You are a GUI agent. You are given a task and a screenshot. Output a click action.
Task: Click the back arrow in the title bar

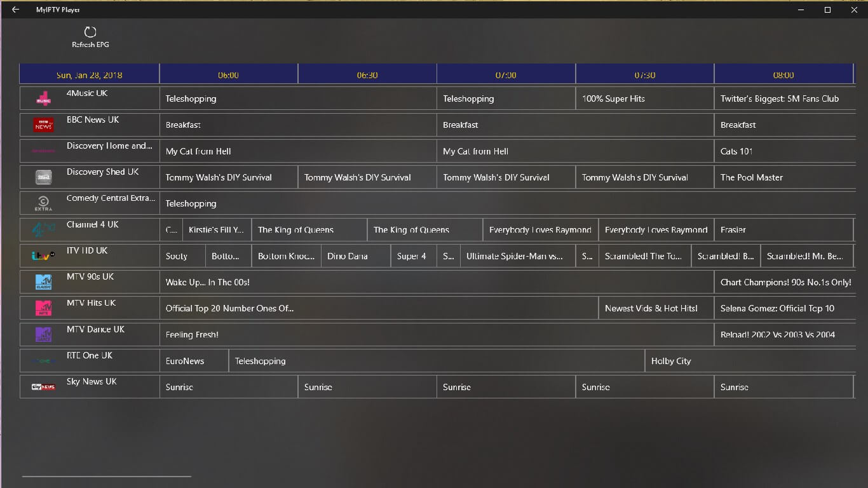(15, 10)
